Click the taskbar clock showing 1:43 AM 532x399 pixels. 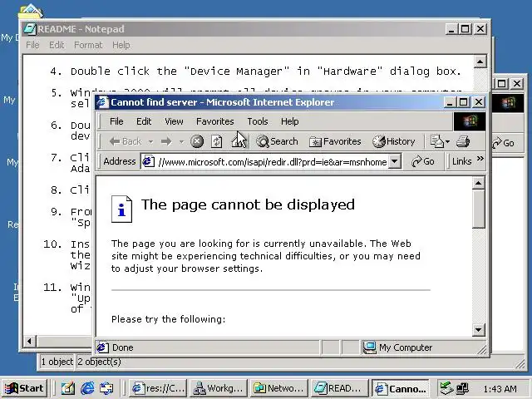click(x=500, y=389)
